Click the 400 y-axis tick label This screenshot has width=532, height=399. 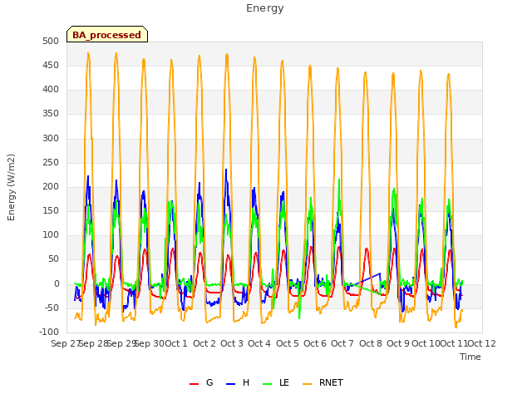[x=51, y=90]
